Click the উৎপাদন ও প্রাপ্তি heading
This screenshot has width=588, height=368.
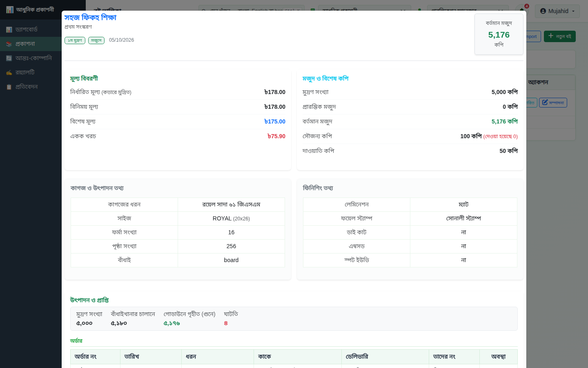pyautogui.click(x=89, y=300)
